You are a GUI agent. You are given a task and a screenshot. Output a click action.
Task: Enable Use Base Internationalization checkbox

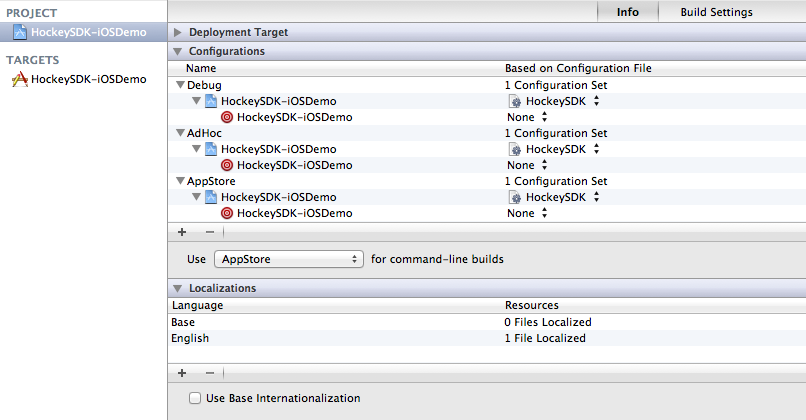(x=195, y=398)
